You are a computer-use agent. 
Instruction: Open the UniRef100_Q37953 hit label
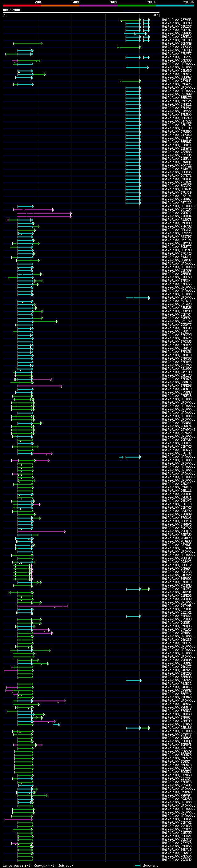[177, 20]
